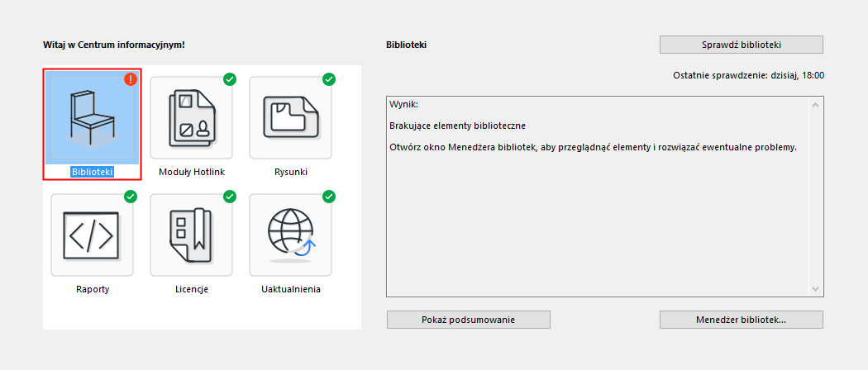
Task: Select the Biblioteki chair icon
Action: coord(92,117)
